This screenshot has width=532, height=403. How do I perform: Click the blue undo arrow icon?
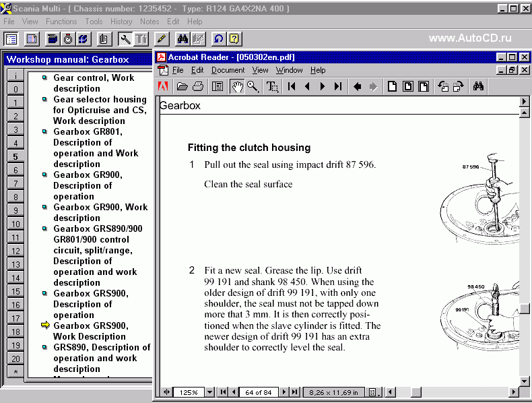pyautogui.click(x=218, y=39)
